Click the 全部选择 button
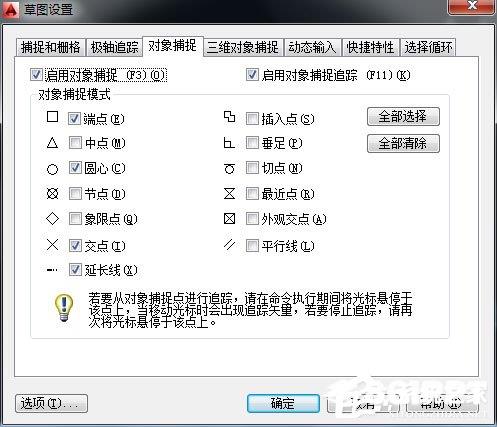The image size is (497, 427). click(403, 117)
